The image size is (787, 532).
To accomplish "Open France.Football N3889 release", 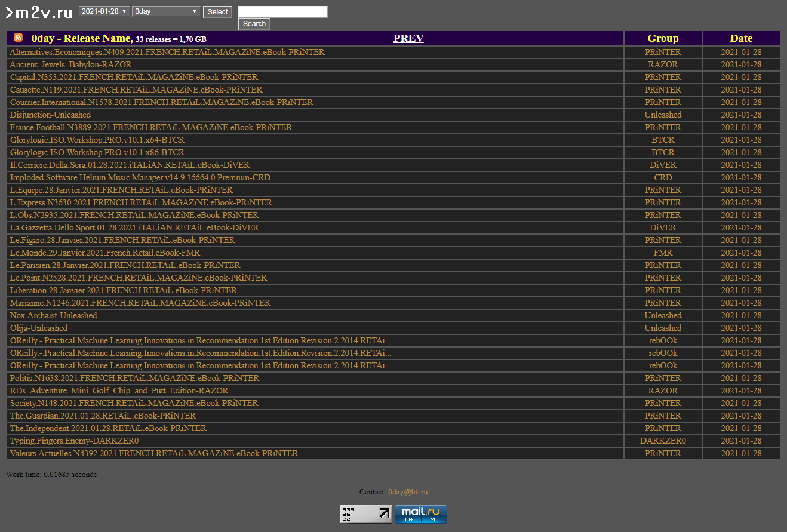I will pyautogui.click(x=151, y=127).
